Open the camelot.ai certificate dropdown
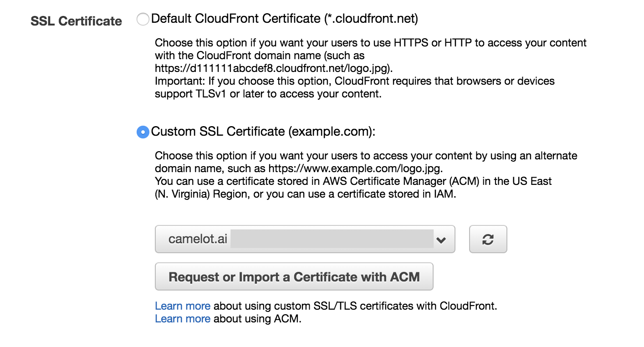Image resolution: width=644 pixels, height=347 pixels. tap(305, 240)
